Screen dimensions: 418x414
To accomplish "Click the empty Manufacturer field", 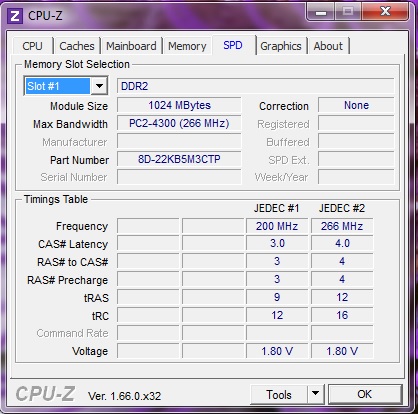I will (x=179, y=141).
